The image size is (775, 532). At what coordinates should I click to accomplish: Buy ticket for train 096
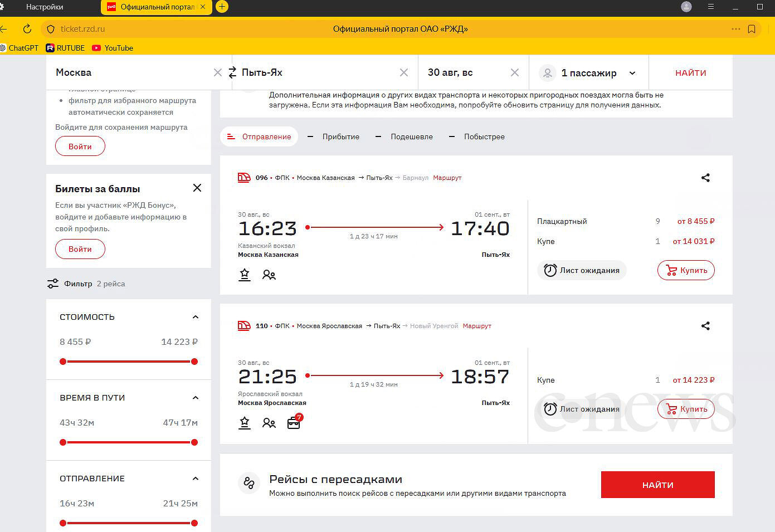[686, 270]
